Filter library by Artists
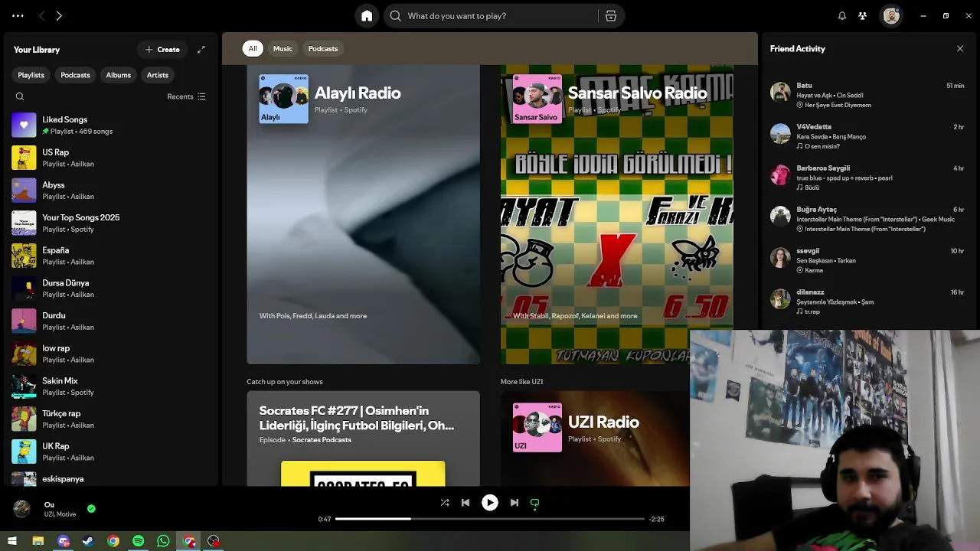980x551 pixels. point(158,75)
